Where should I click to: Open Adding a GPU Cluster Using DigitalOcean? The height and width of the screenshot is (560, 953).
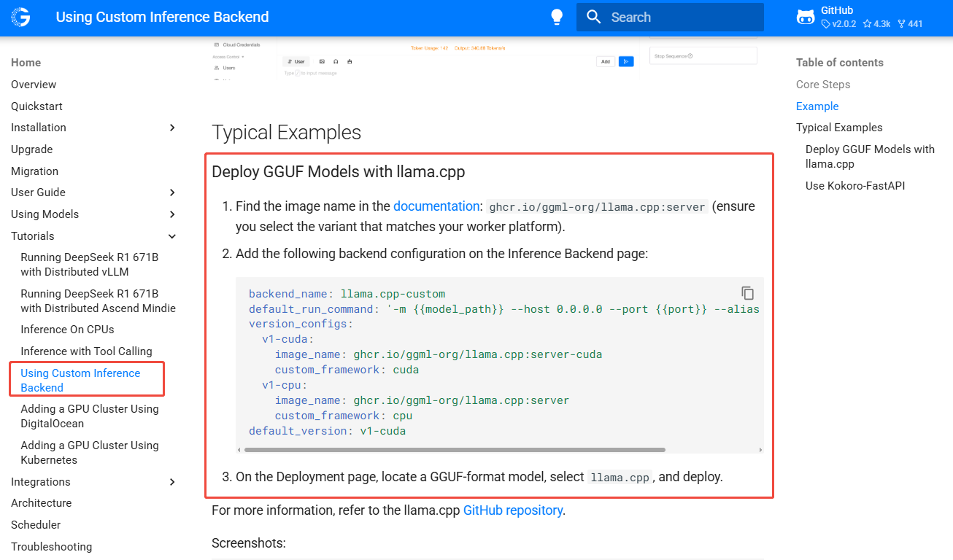[x=90, y=416]
